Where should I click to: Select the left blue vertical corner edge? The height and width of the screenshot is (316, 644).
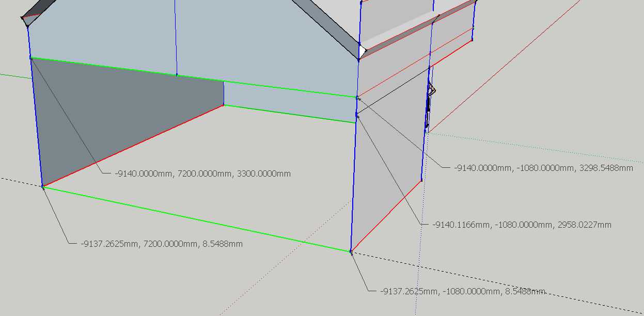pos(36,121)
